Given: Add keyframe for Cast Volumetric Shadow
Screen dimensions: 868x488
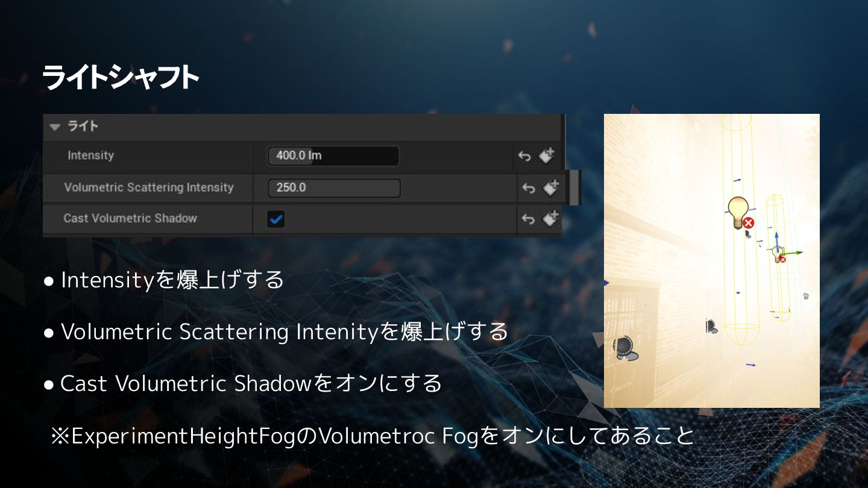Looking at the screenshot, I should (x=550, y=219).
